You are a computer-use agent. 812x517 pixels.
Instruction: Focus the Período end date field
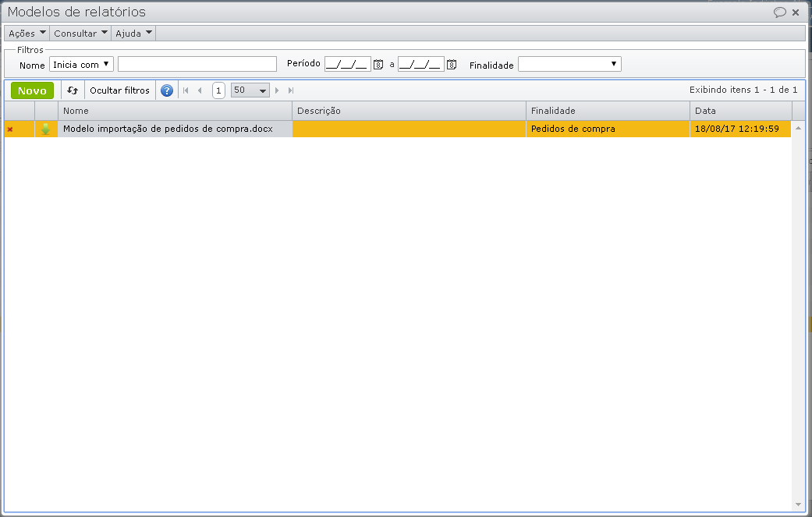[x=420, y=64]
